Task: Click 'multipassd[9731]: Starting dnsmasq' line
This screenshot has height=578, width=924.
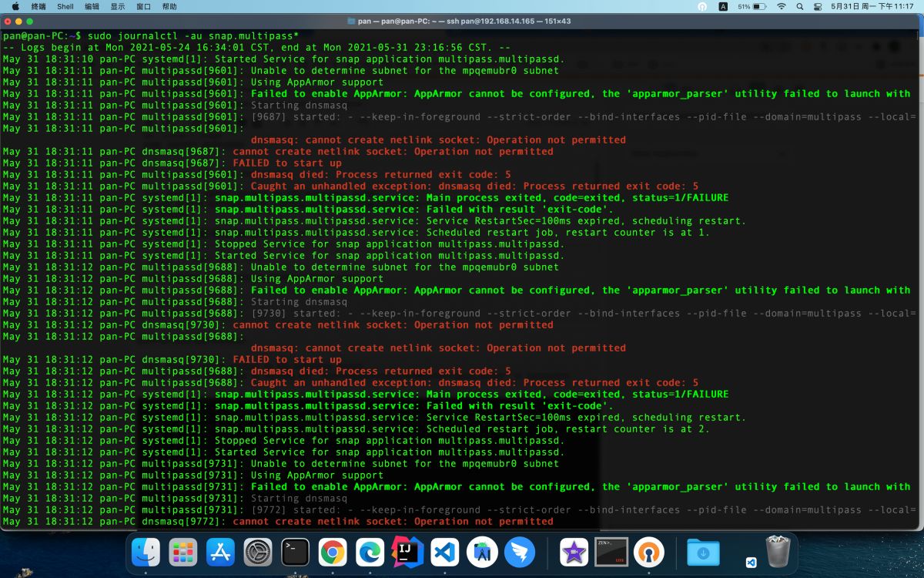Action: click(x=175, y=498)
